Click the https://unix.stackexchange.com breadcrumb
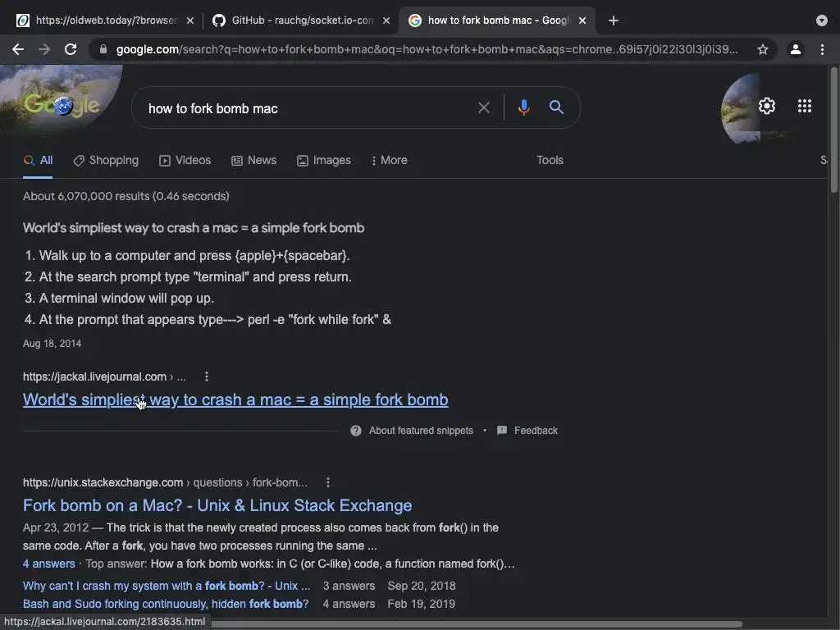The image size is (840, 630). pyautogui.click(x=103, y=482)
